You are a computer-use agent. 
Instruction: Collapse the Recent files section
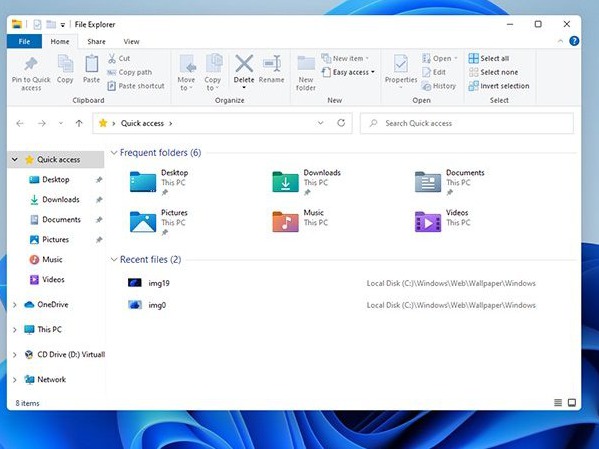tap(114, 260)
